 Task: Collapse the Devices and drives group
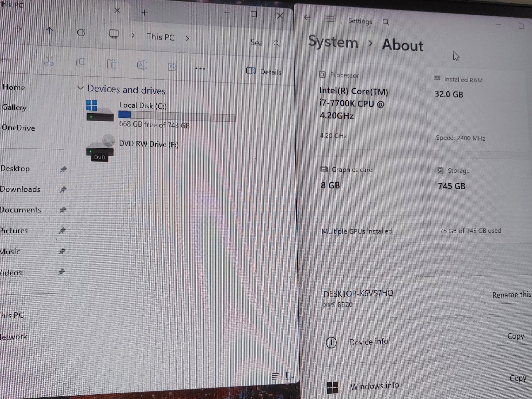point(81,88)
